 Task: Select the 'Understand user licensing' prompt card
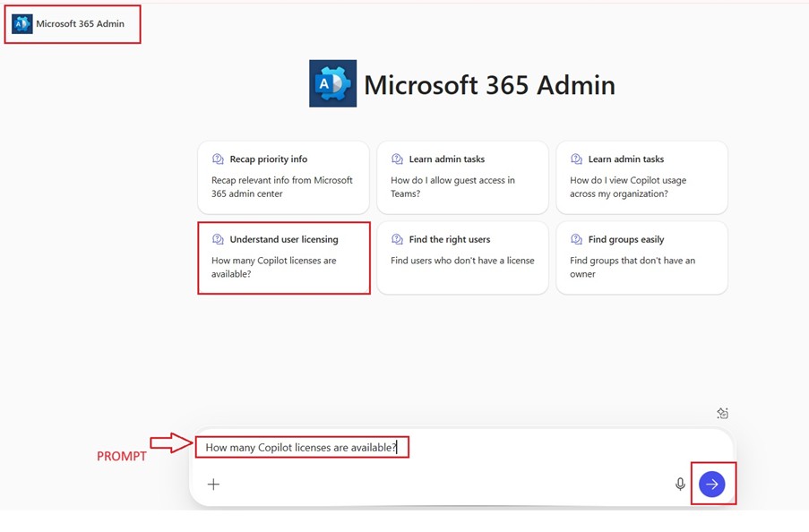[x=283, y=257]
